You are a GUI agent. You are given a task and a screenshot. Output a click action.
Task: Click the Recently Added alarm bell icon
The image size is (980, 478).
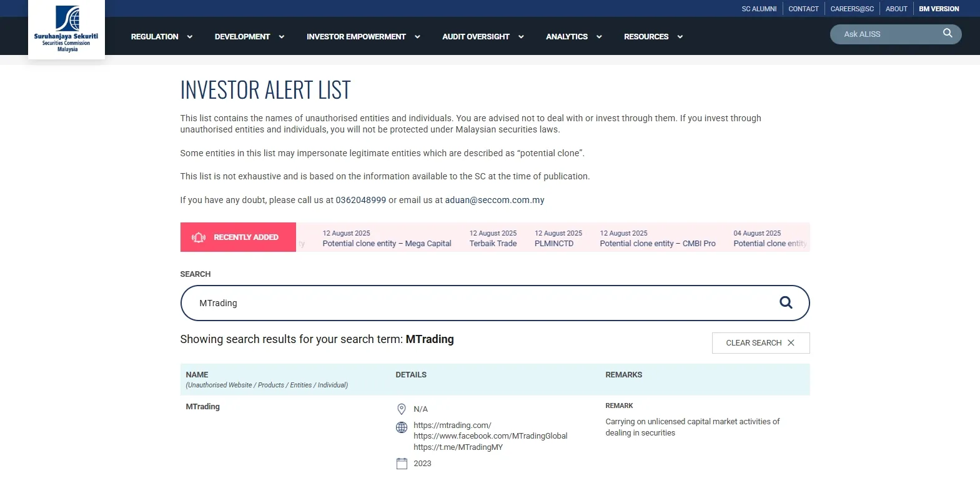[x=199, y=237]
